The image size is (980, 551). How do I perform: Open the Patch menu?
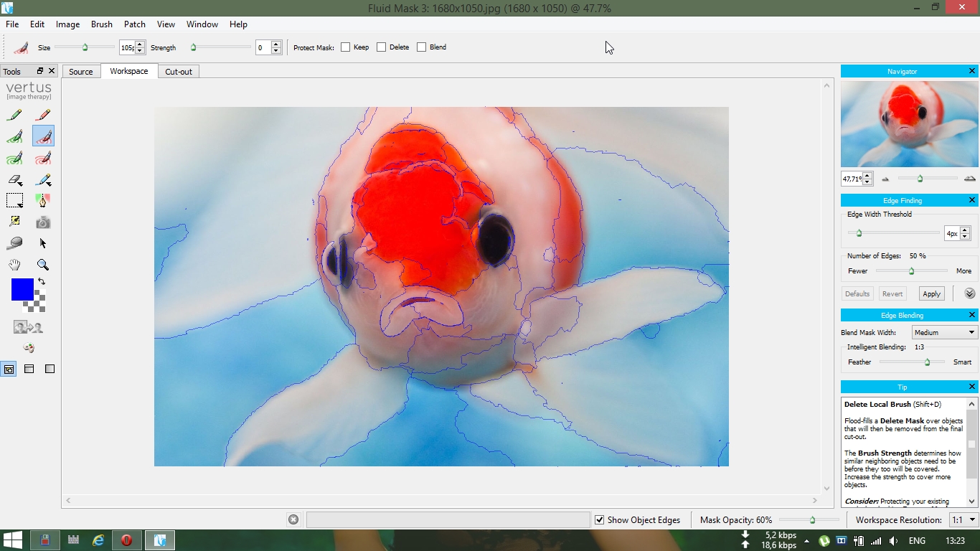(135, 24)
